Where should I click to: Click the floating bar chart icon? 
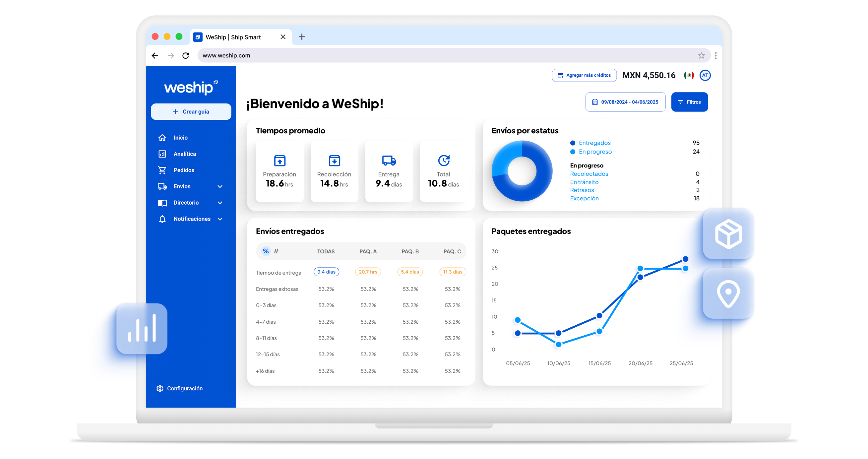click(142, 329)
